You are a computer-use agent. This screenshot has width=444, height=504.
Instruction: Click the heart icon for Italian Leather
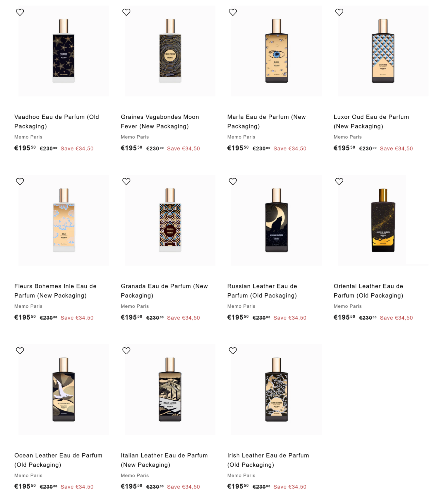click(126, 351)
